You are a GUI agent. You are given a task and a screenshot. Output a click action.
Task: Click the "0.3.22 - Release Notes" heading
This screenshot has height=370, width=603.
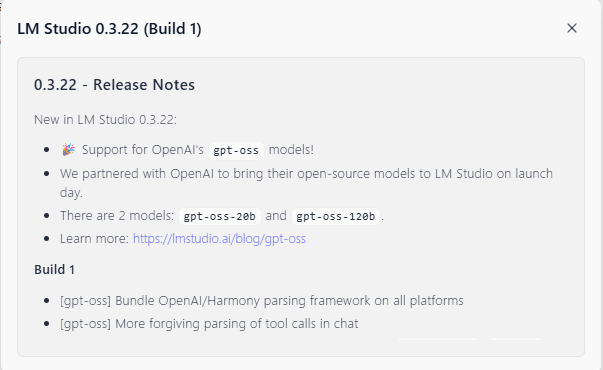[x=114, y=85]
